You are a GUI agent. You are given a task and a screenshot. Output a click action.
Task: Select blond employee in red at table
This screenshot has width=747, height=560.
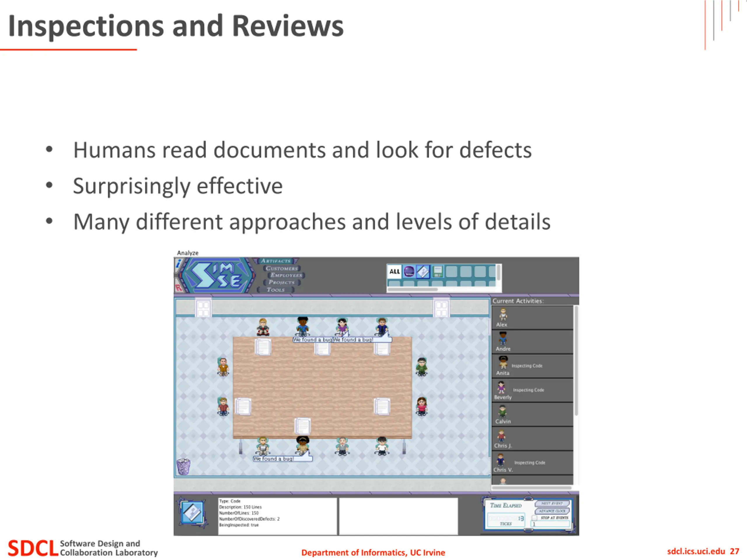click(263, 327)
